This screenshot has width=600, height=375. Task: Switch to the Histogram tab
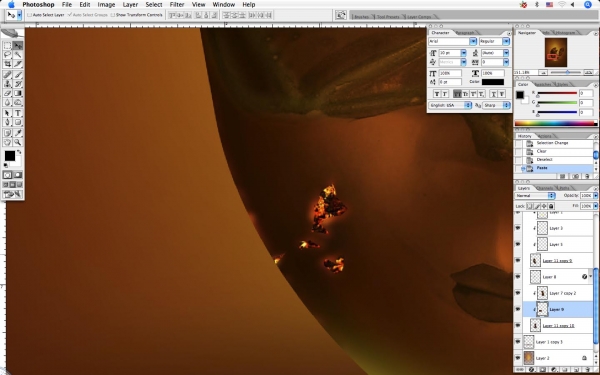pos(565,33)
